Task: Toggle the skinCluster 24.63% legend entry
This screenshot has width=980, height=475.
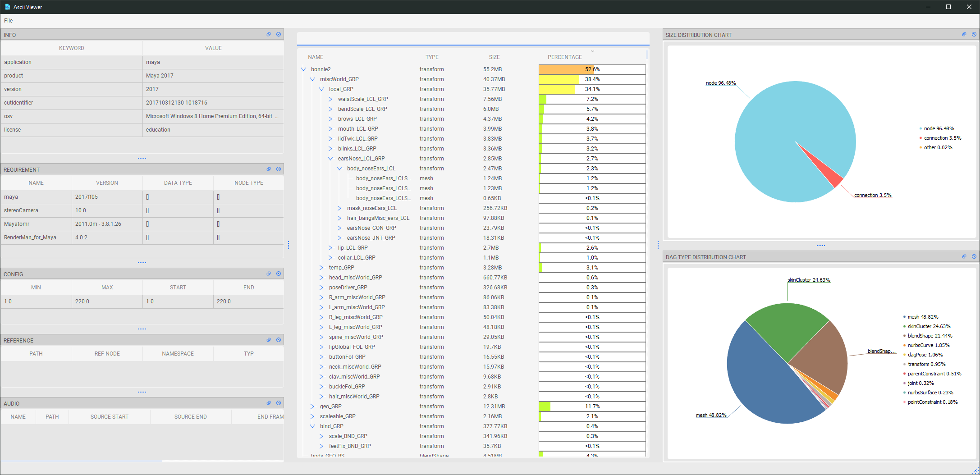Action: [929, 326]
